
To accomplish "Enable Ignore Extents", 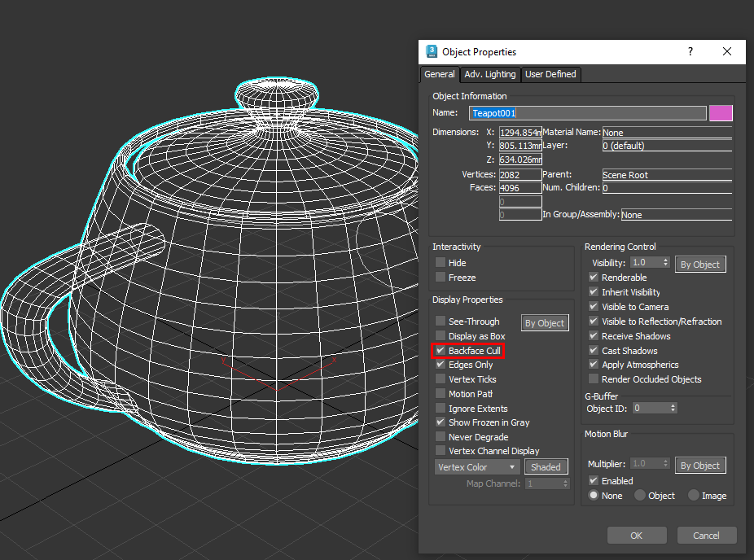I will pos(440,408).
